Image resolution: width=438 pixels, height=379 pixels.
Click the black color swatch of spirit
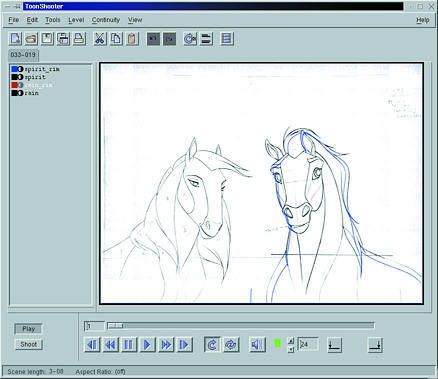[15, 77]
